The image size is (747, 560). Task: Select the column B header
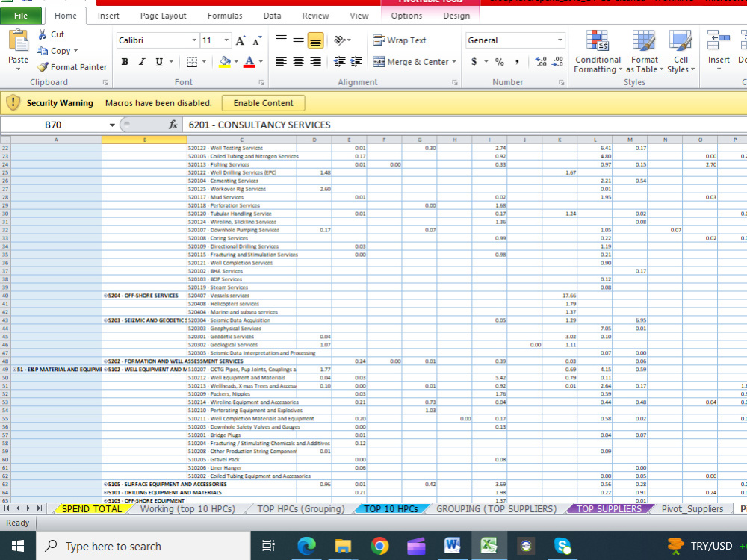[x=144, y=140]
